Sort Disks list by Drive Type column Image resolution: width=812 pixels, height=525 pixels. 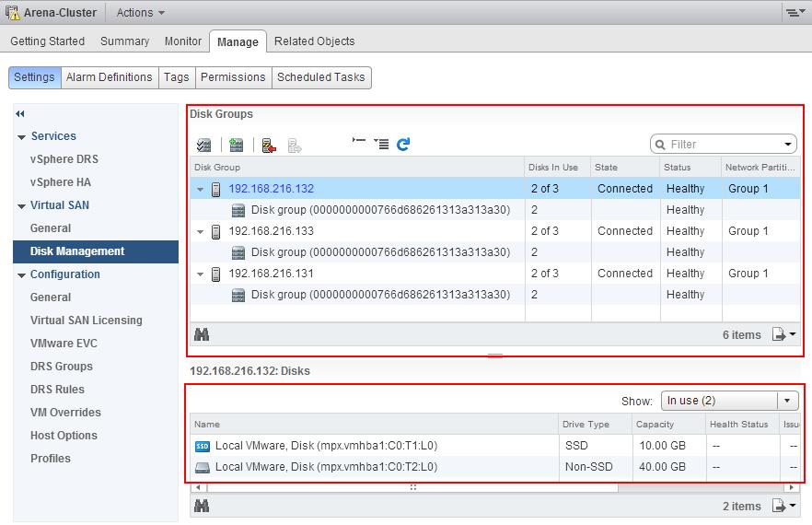596,424
